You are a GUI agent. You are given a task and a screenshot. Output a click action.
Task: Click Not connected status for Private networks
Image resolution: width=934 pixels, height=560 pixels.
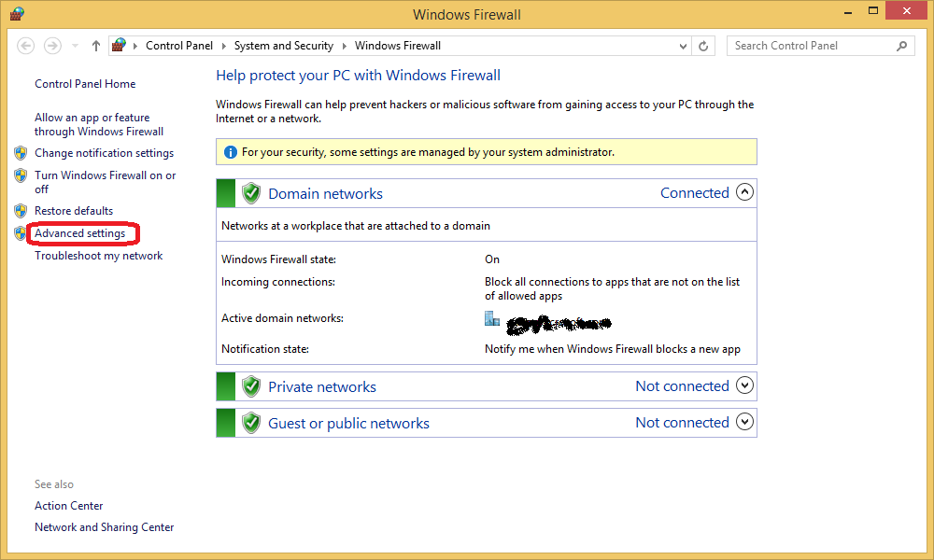[x=682, y=386]
